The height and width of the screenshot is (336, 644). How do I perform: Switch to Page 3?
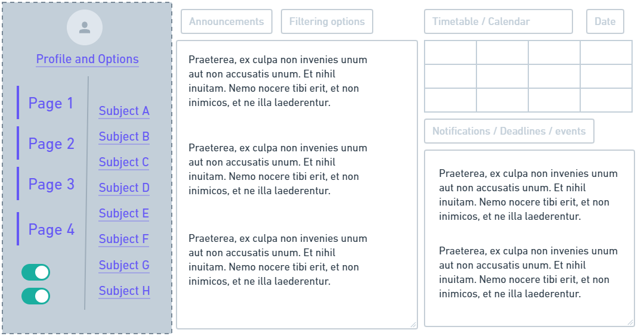tap(51, 184)
